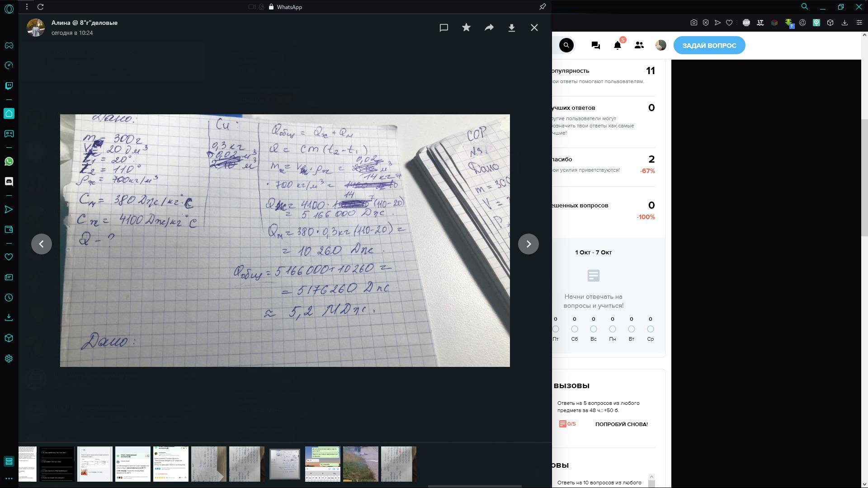Close the WhatsApp image viewer

coord(534,28)
